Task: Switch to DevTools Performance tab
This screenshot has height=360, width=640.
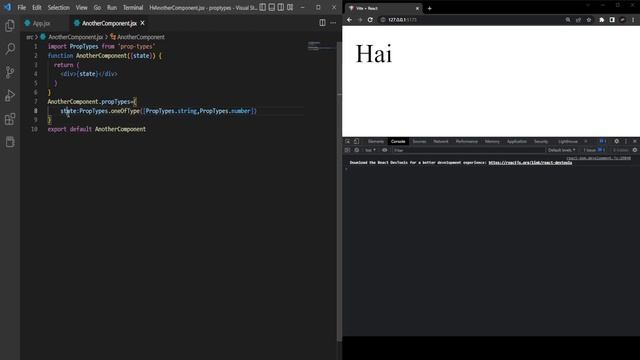Action: coord(467,141)
